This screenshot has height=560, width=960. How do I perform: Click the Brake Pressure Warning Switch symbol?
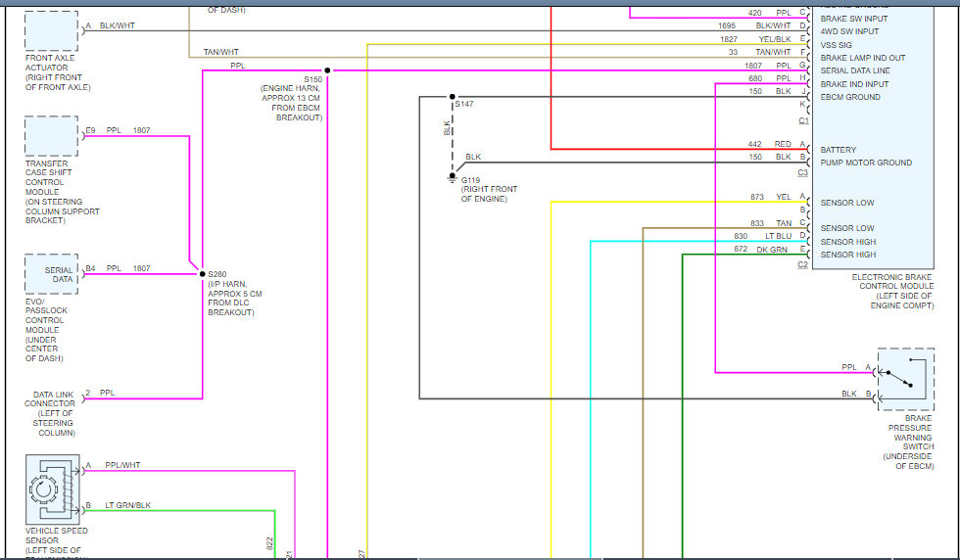click(x=906, y=380)
